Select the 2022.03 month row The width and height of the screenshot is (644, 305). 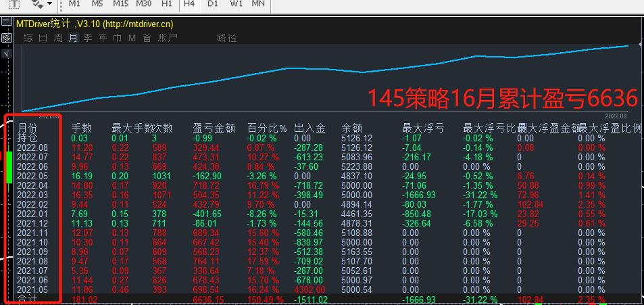click(x=32, y=195)
